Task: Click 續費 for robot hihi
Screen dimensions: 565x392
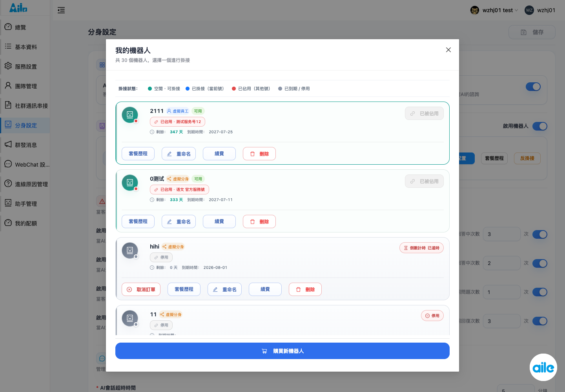Action: pyautogui.click(x=265, y=289)
